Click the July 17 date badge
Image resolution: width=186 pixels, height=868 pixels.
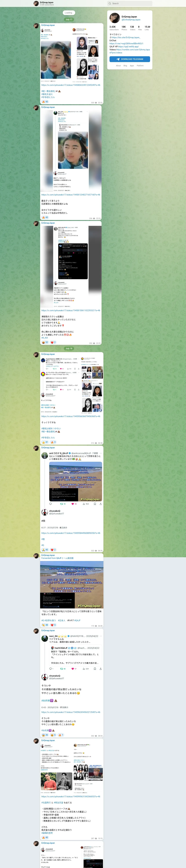click(69, 20)
